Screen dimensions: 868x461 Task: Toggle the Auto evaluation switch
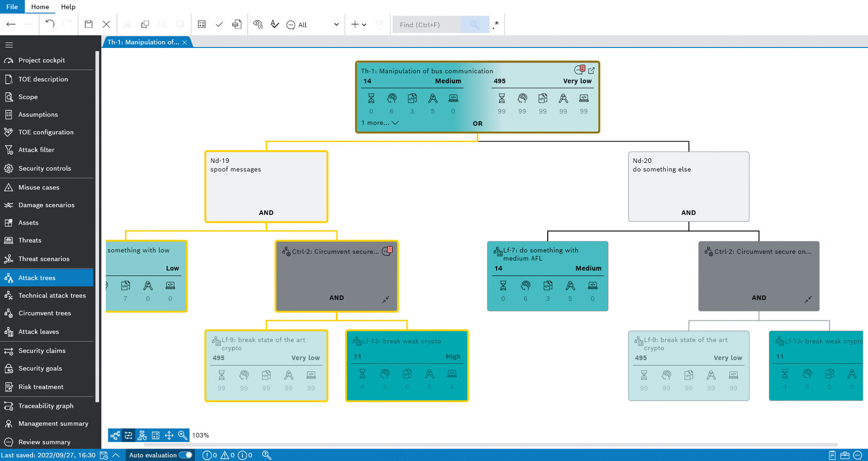coord(186,455)
